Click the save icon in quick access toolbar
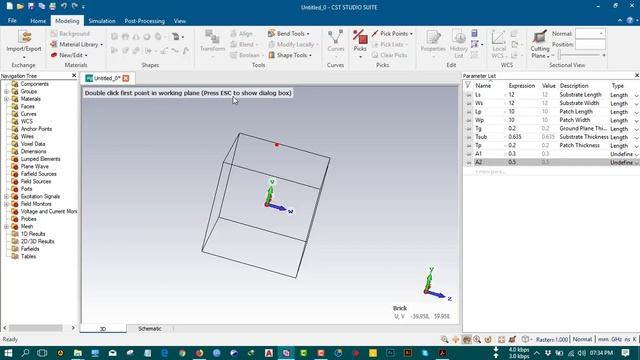640x360 pixels. pos(31,6)
